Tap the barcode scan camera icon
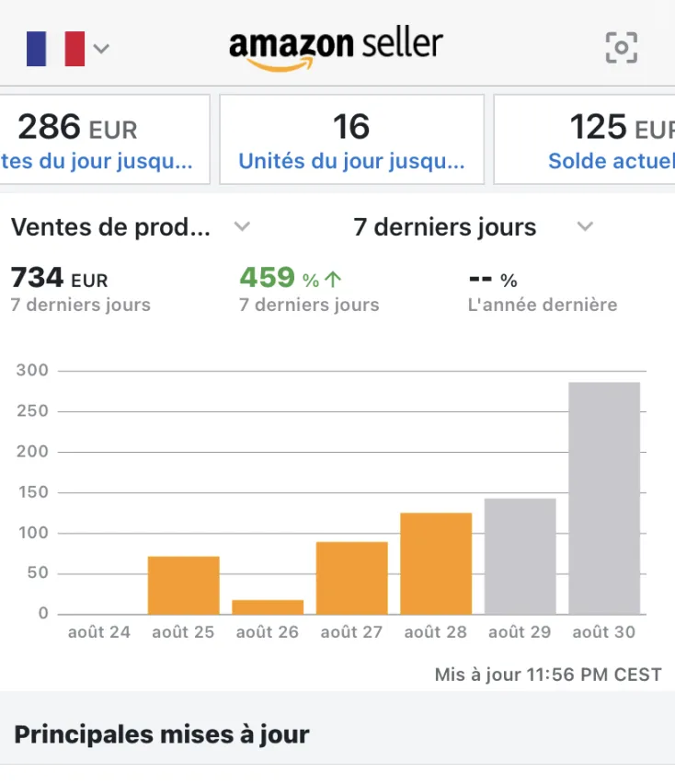The height and width of the screenshot is (784, 675). click(621, 48)
